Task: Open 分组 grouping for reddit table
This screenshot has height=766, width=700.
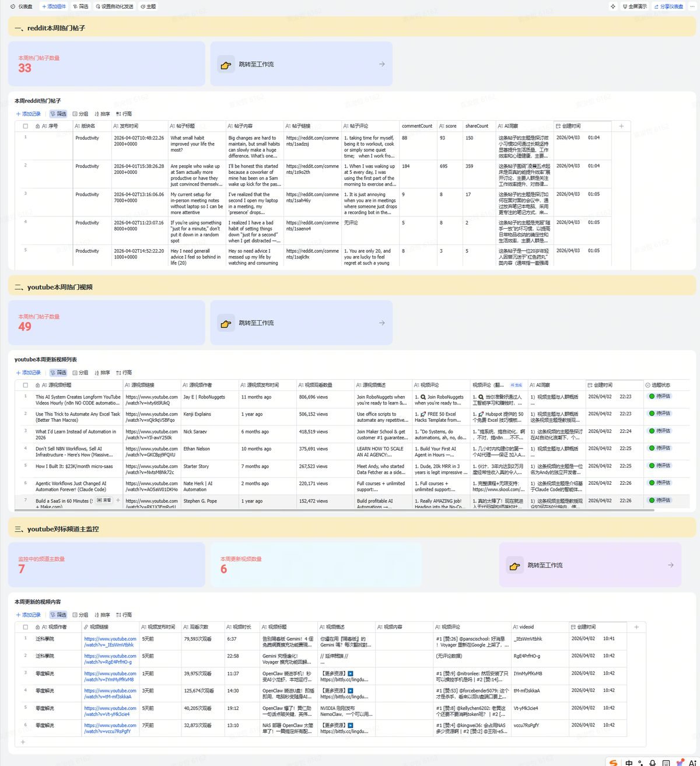Action: click(80, 114)
